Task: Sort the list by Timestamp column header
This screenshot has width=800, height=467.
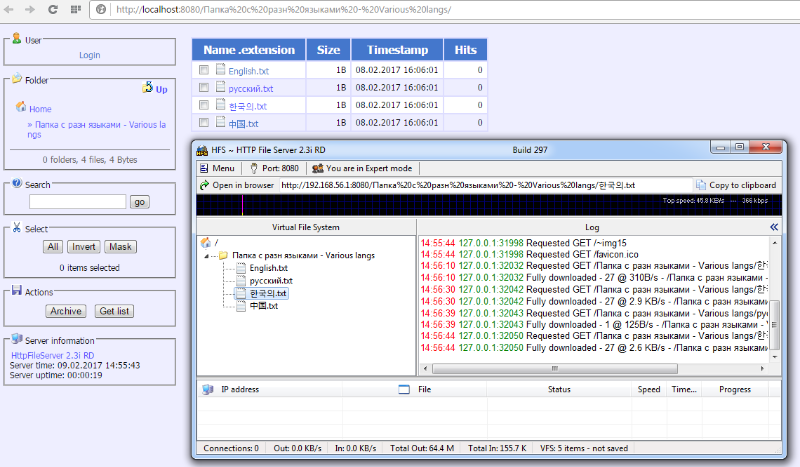Action: [396, 49]
